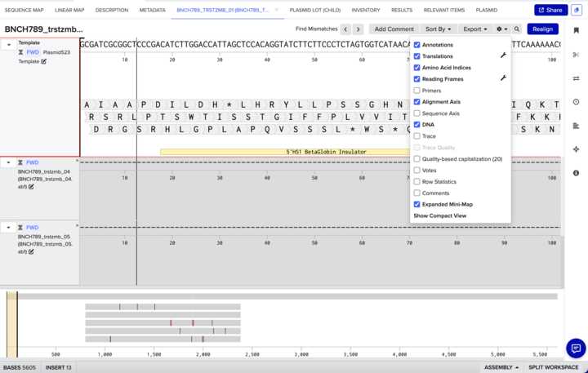Expand the BNCH789_trstzmb_05 row dropdown arrow
Screen dimensions: 588x373
point(9,228)
